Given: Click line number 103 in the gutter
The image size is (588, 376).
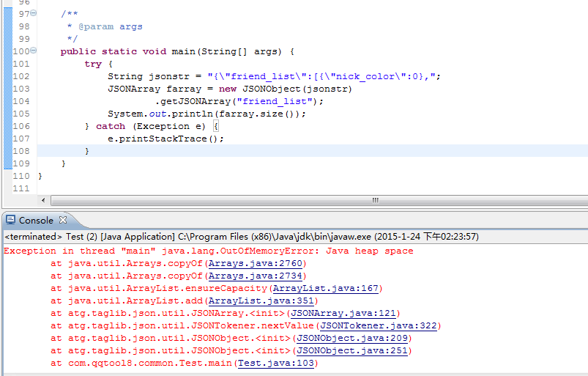Looking at the screenshot, I should (21, 89).
